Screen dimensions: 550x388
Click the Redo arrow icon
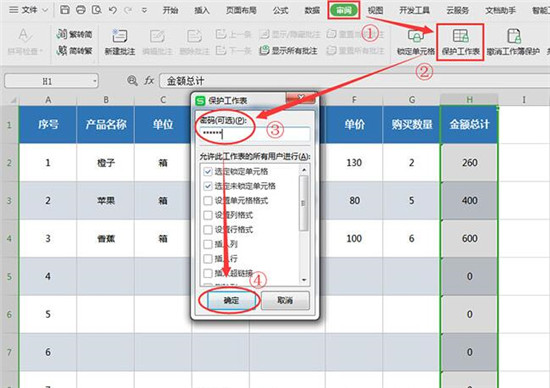pyautogui.click(x=128, y=10)
